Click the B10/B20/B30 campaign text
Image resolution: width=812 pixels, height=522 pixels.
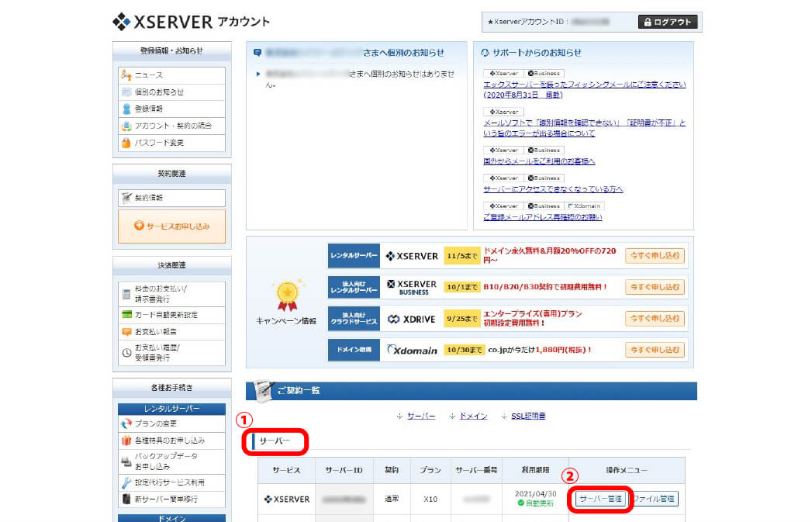(x=544, y=287)
